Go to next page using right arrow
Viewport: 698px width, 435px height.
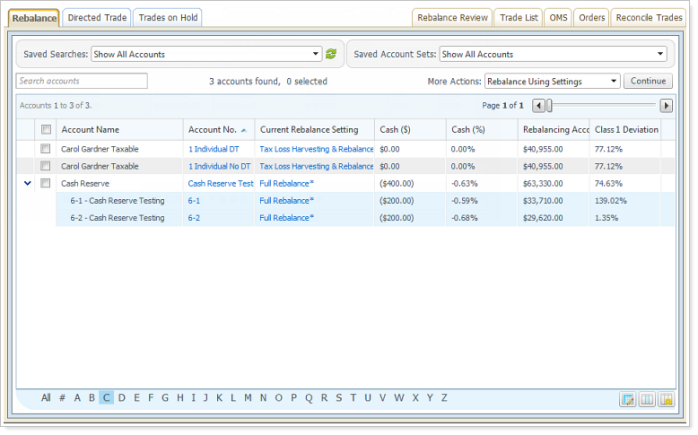(666, 105)
